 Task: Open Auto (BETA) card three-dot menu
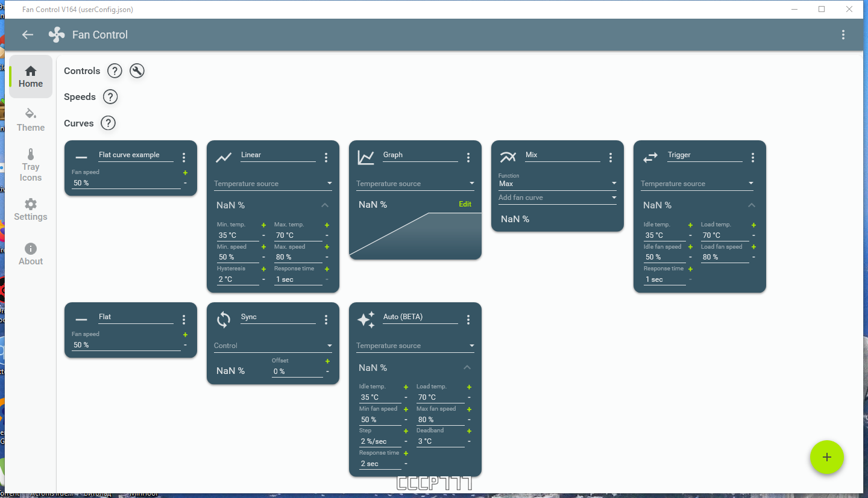(x=468, y=320)
